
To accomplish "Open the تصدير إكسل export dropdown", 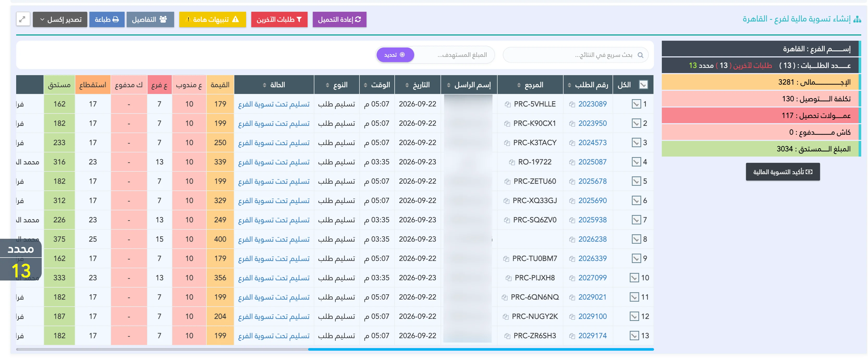I will click(x=60, y=19).
